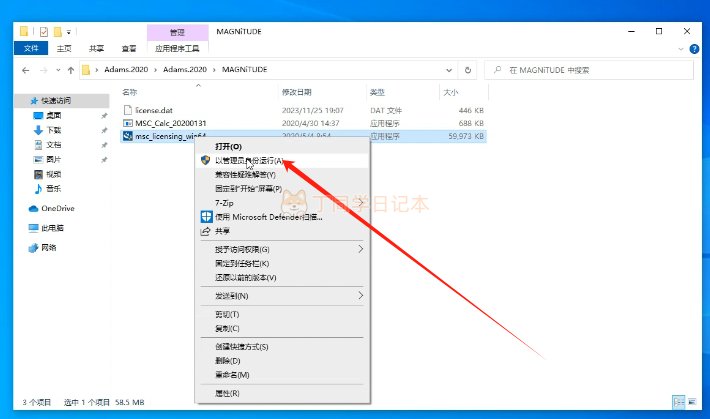Navigate back with the left arrow
Image resolution: width=710 pixels, height=419 pixels.
26,70
